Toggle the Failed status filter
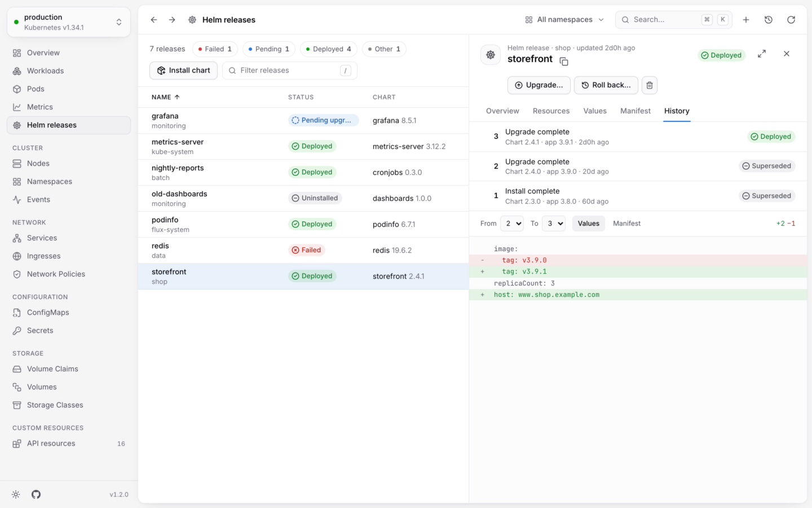 pos(215,49)
